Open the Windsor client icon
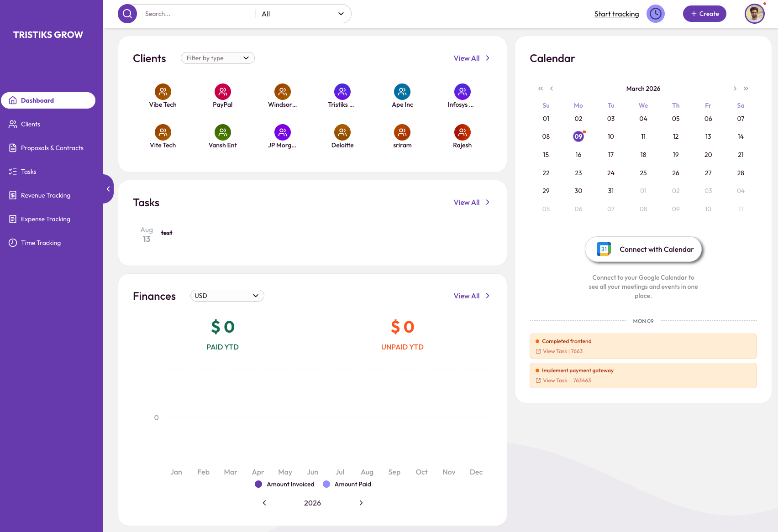 [x=283, y=92]
